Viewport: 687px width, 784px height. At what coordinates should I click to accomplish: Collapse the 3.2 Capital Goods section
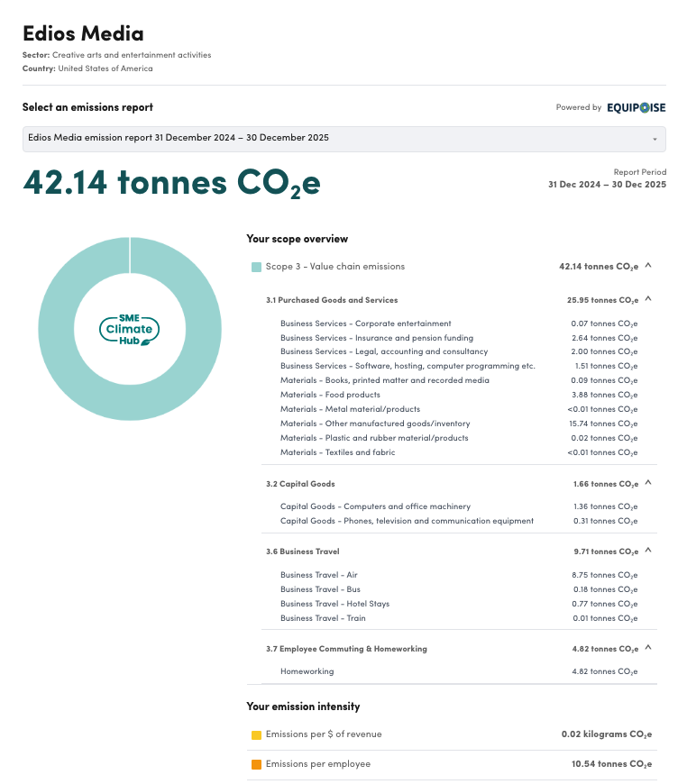tap(648, 483)
